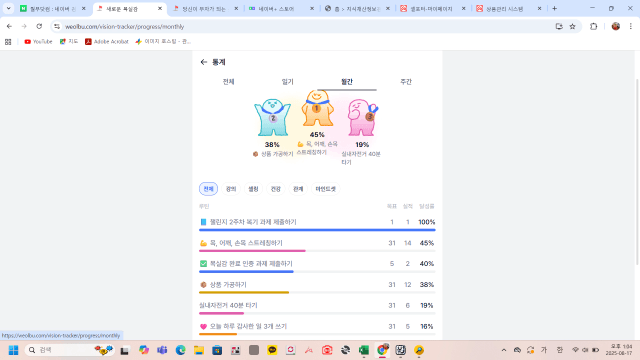Open Microsoft Store from the taskbar
640x360 pixels.
pyautogui.click(x=217, y=350)
